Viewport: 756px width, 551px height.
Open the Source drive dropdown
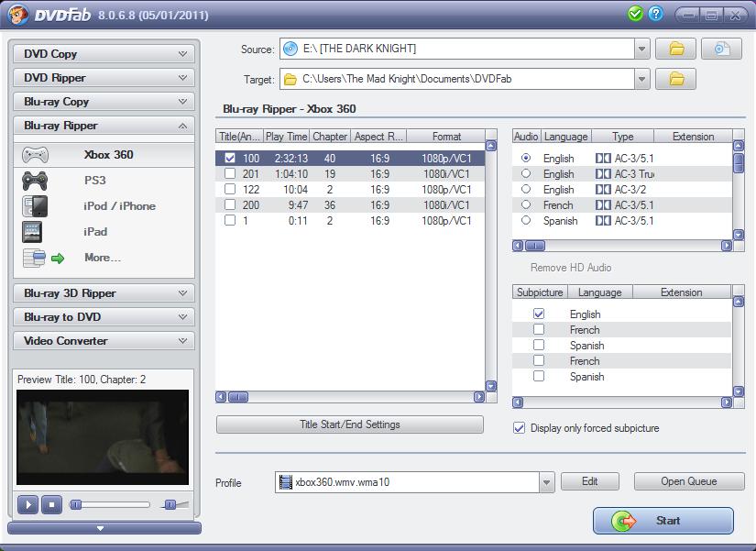(x=641, y=50)
